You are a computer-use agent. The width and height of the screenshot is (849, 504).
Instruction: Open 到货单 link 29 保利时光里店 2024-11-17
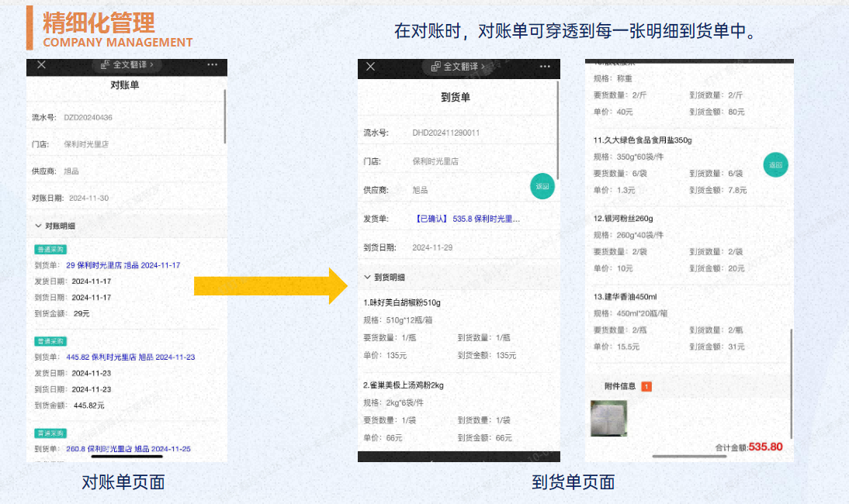pyautogui.click(x=123, y=265)
